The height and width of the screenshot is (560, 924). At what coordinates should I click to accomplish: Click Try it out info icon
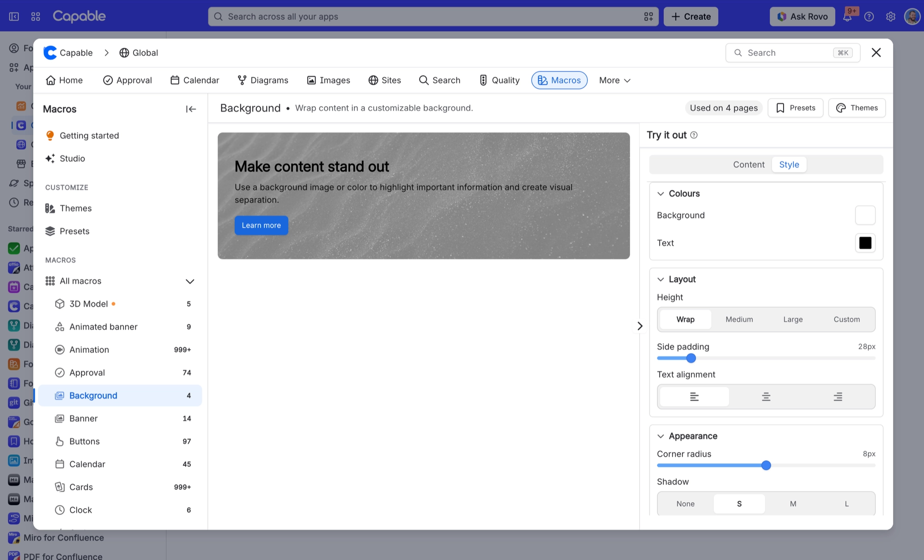pyautogui.click(x=694, y=135)
